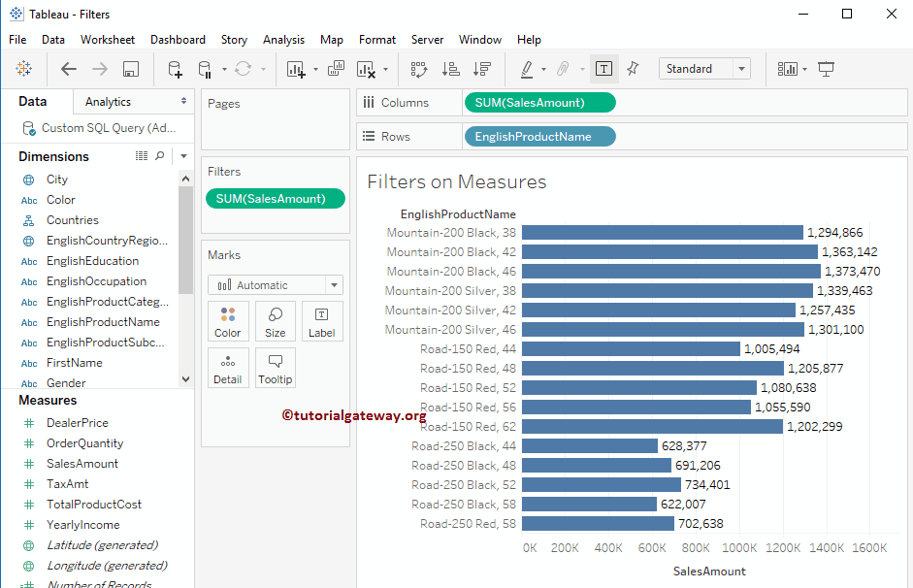Viewport: 913px width, 588px height.
Task: Click SUM(SalesAmount) pill in Filters shelf
Action: pos(276,199)
